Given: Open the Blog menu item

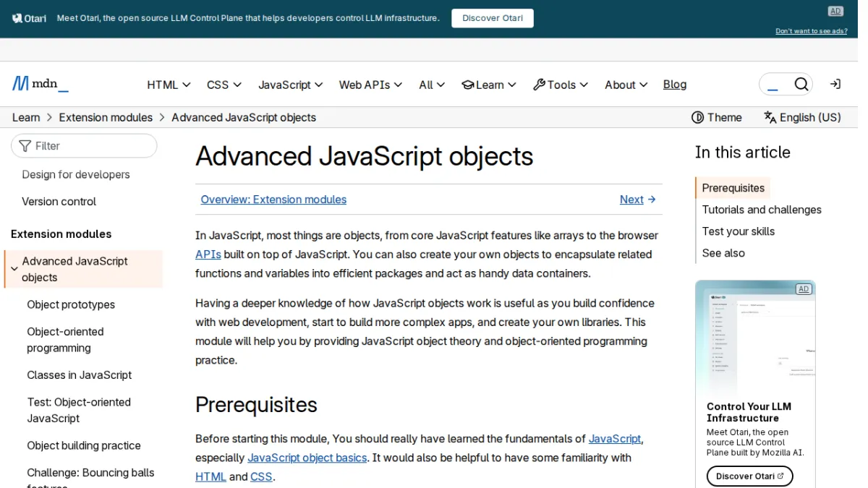Looking at the screenshot, I should pos(675,85).
